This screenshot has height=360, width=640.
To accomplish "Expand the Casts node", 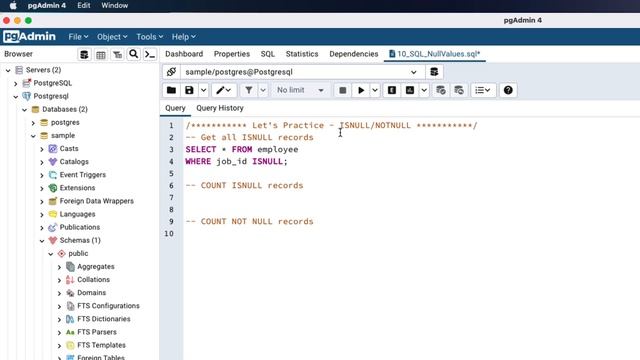I will tap(42, 149).
